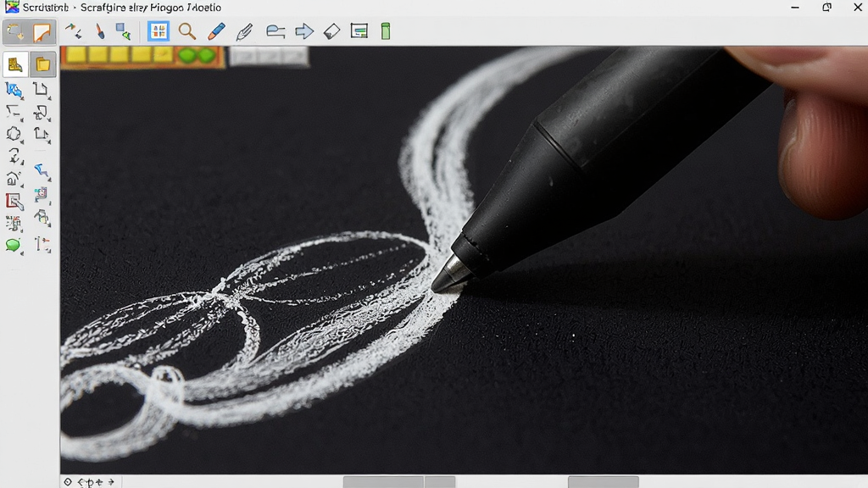
Task: Select the small paintbrush toolbar icon
Action: coord(100,31)
